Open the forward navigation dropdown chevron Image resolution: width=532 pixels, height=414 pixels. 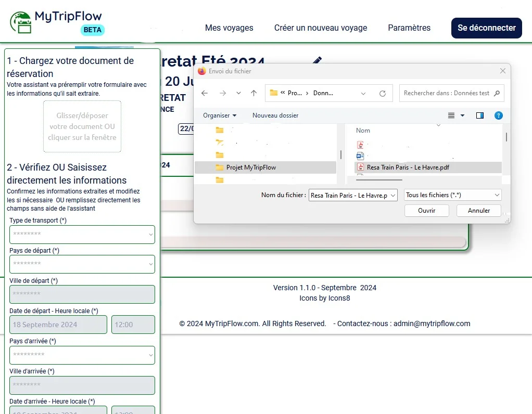(238, 93)
